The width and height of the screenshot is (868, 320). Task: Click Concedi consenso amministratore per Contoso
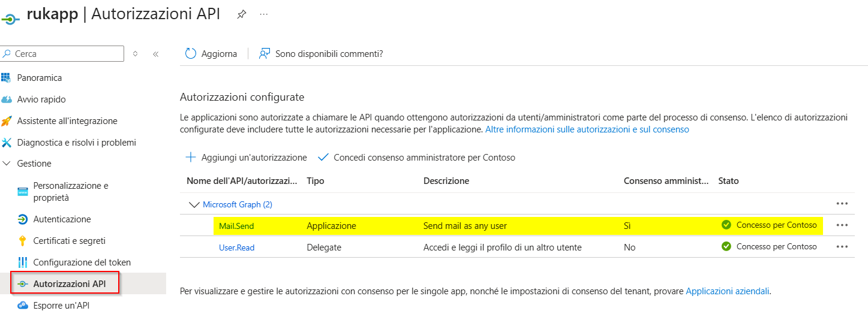[x=416, y=158]
